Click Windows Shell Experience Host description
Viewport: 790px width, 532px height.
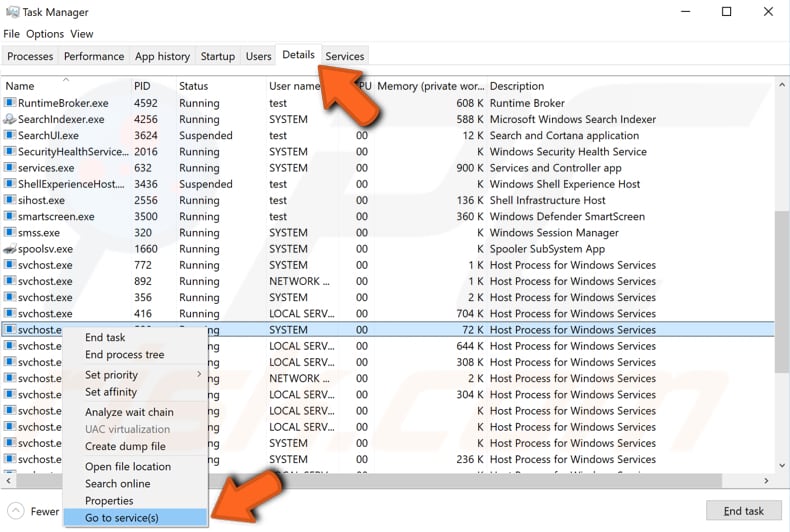click(565, 184)
